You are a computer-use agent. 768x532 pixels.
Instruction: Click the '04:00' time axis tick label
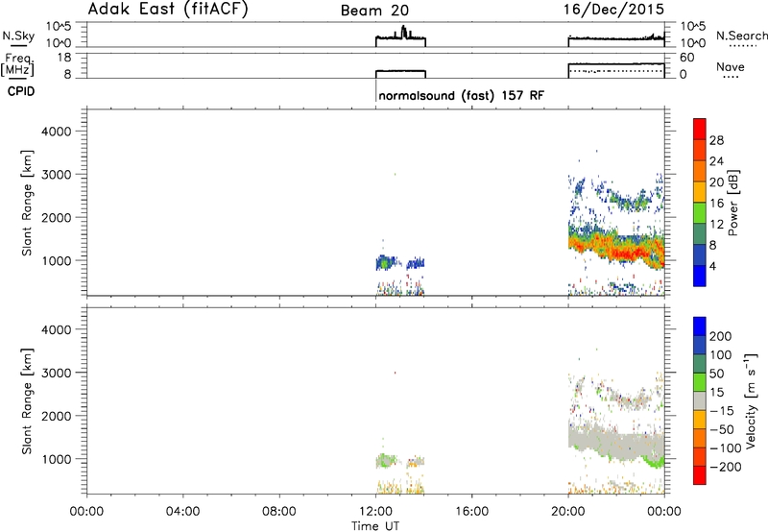pos(182,512)
